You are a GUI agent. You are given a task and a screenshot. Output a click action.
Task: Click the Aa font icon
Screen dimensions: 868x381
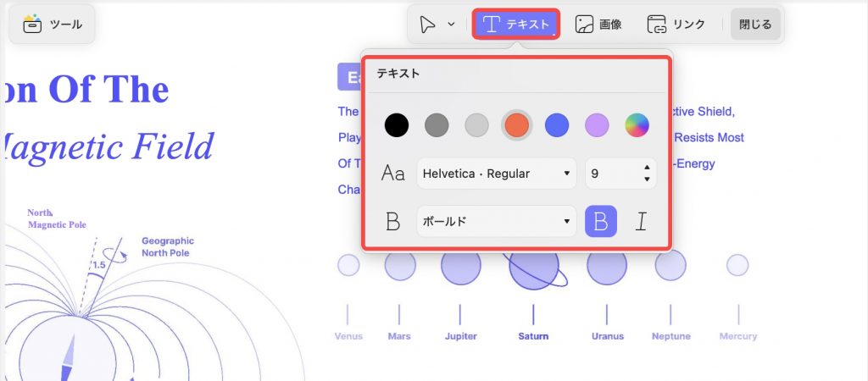tap(393, 174)
